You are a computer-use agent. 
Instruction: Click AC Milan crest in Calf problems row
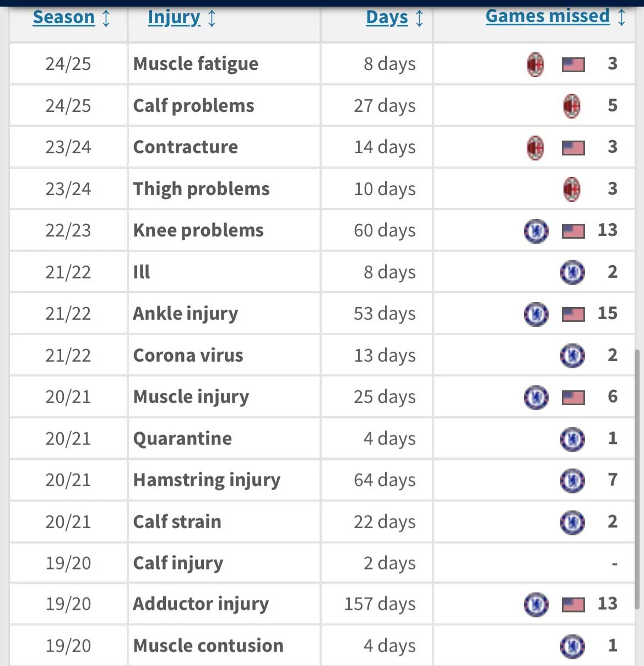pyautogui.click(x=572, y=106)
